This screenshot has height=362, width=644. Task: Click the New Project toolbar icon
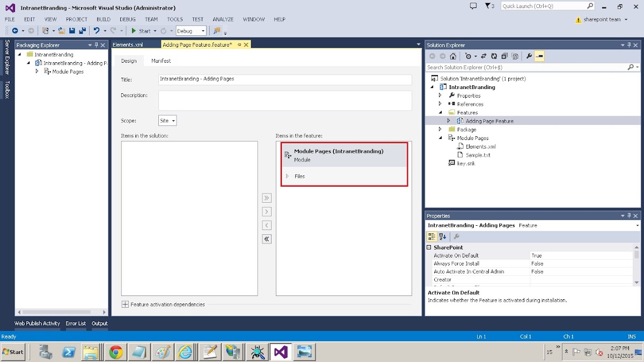46,31
